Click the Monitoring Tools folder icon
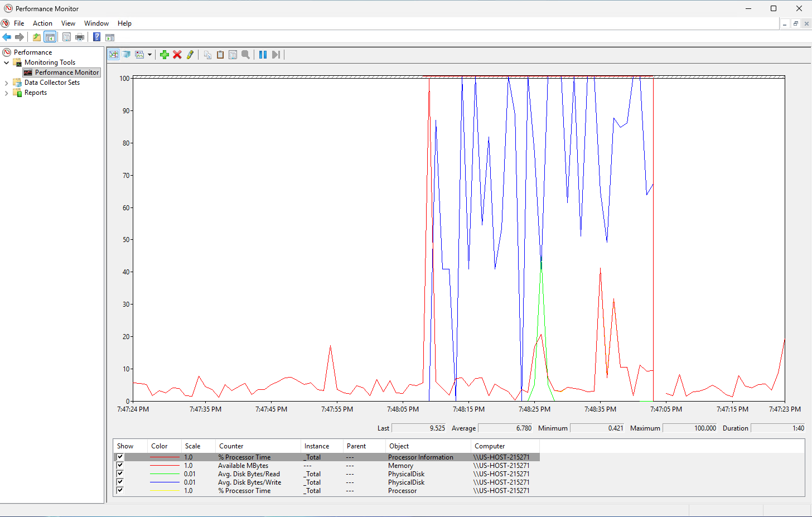This screenshot has height=517, width=812. [x=17, y=62]
